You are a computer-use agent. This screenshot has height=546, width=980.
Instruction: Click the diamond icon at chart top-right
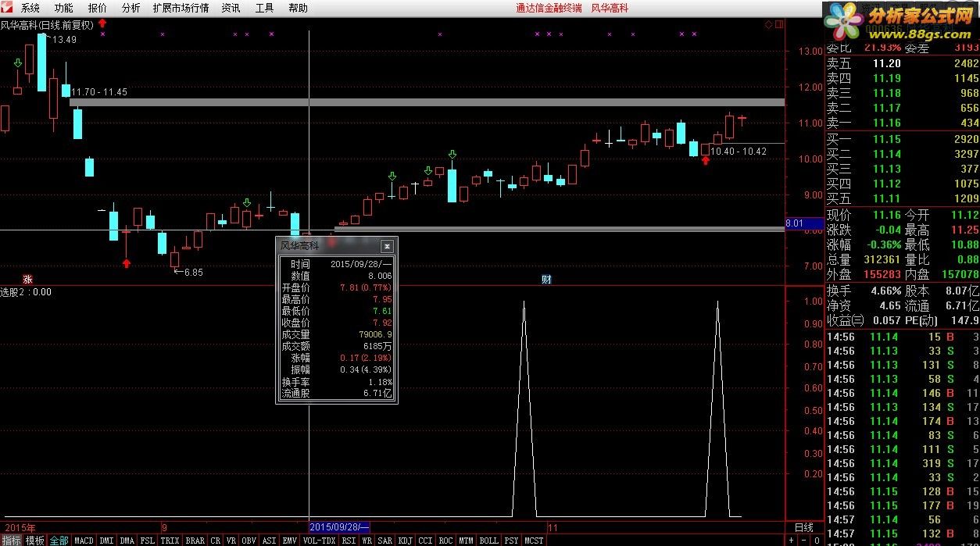tap(768, 24)
